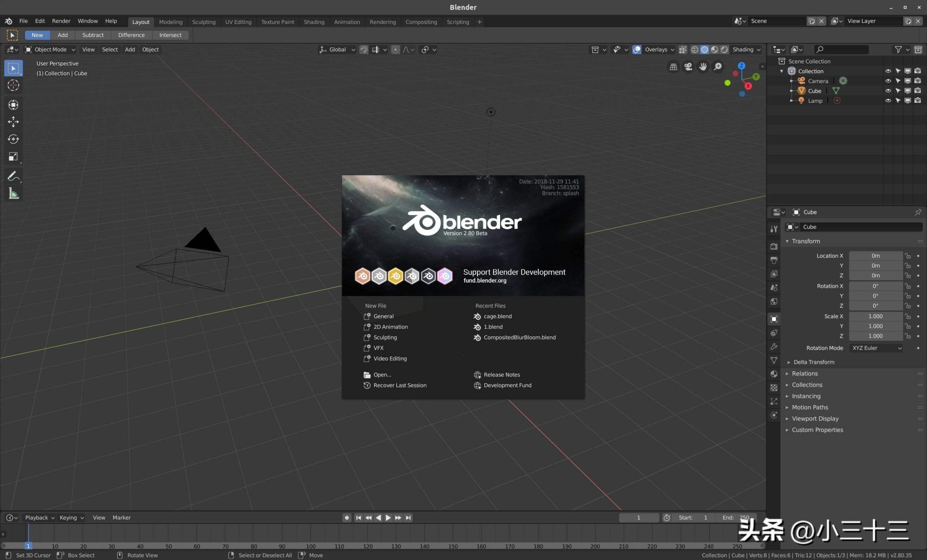Viewport: 927px width, 560px height.
Task: Click the Subtract selection mode button
Action: (93, 35)
